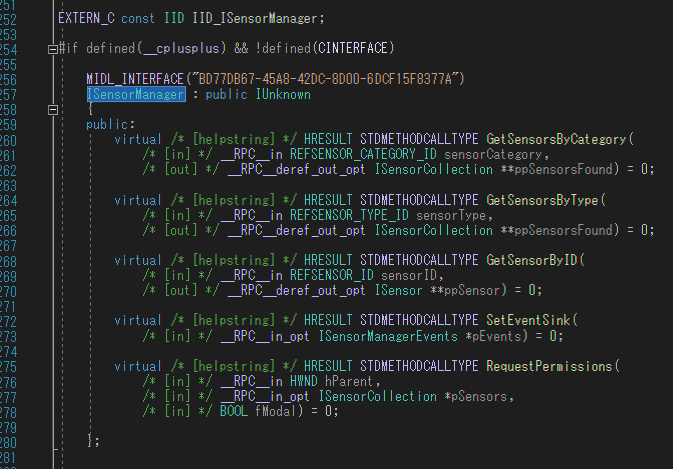Image resolution: width=673 pixels, height=469 pixels.
Task: Click IID_ISensorManager in the EXTERN_C line
Action: click(x=255, y=18)
